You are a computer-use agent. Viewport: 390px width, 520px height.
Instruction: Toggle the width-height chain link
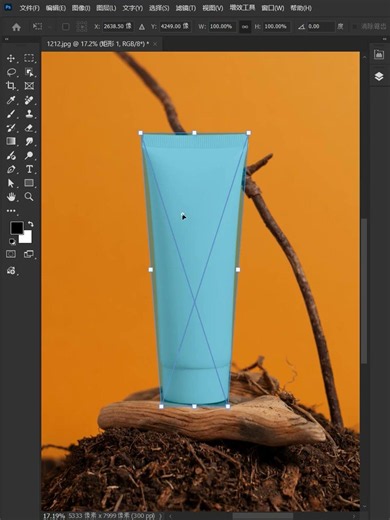(x=245, y=27)
